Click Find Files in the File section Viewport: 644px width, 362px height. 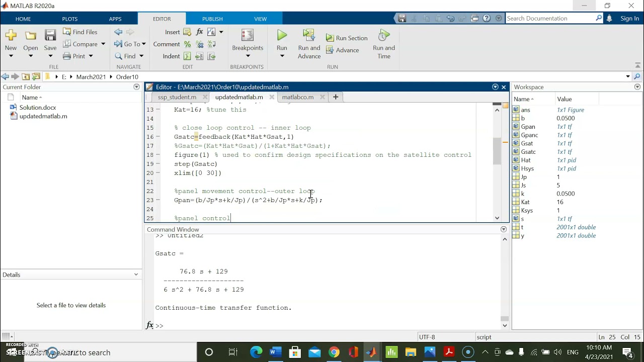point(80,32)
